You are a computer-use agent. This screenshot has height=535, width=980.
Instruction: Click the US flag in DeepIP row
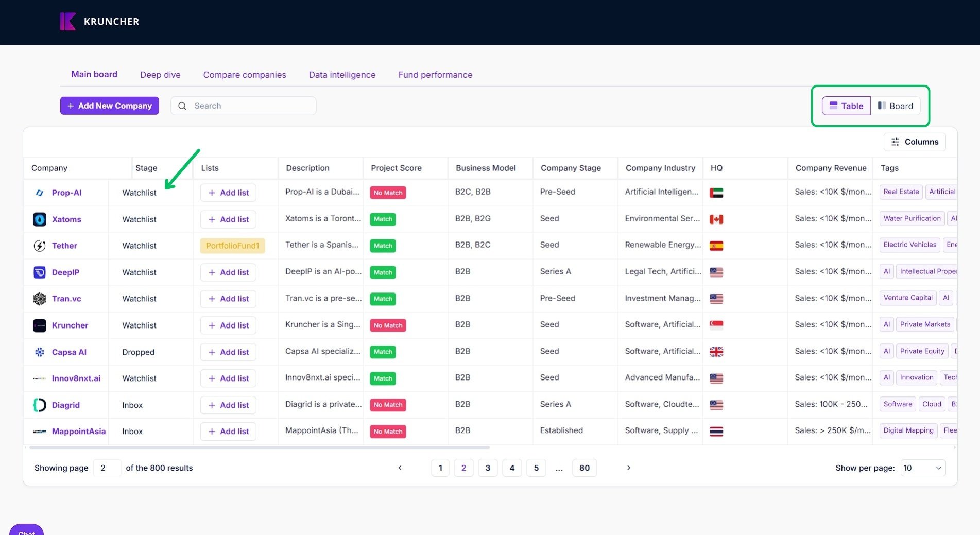716,272
